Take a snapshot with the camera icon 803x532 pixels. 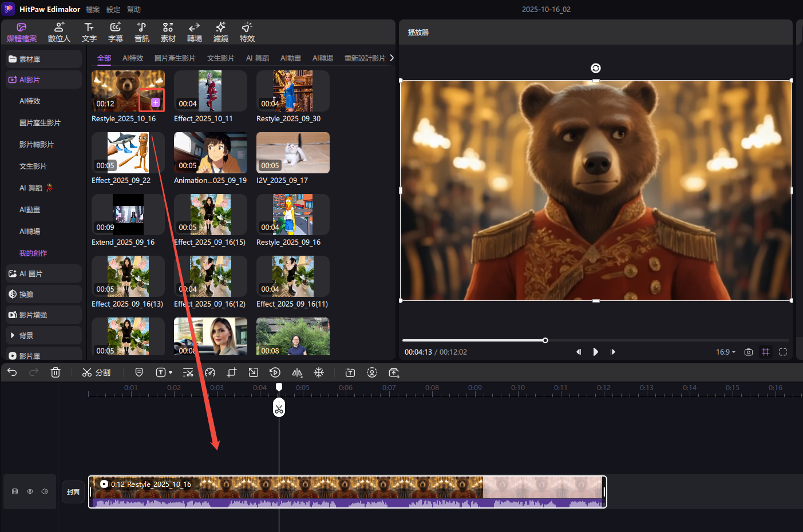[x=748, y=352]
